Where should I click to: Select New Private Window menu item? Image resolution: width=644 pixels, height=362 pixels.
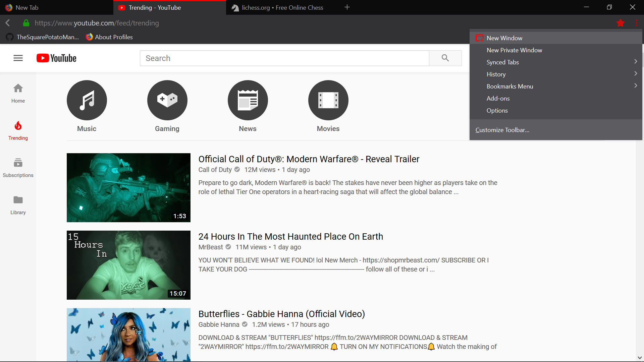coord(514,50)
